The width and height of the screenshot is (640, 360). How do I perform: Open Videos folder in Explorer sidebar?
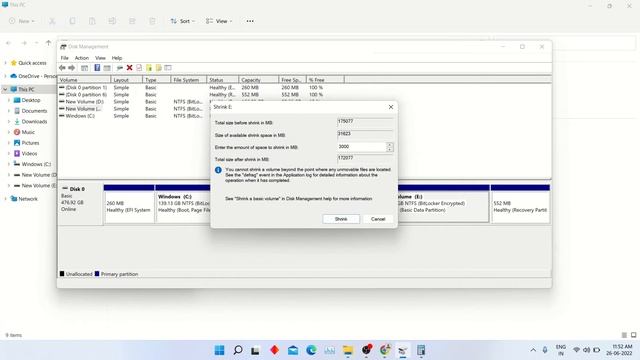coord(29,153)
